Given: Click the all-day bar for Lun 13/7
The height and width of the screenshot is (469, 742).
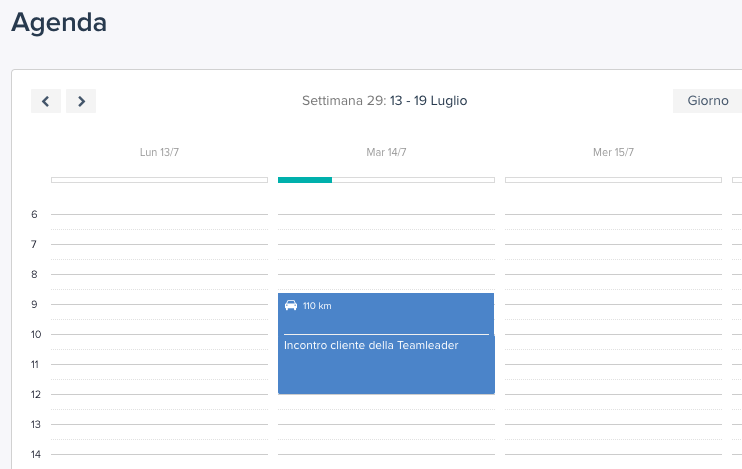Looking at the screenshot, I should click(x=159, y=180).
